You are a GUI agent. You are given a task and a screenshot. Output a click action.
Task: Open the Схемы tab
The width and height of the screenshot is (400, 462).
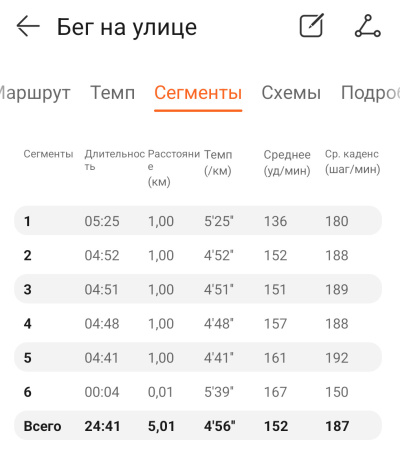[x=291, y=93]
